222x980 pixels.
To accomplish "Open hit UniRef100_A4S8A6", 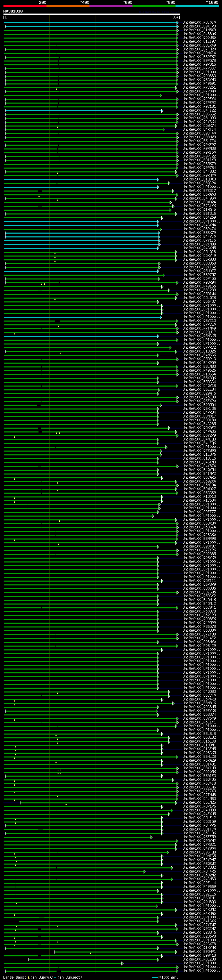I will 199,34.
